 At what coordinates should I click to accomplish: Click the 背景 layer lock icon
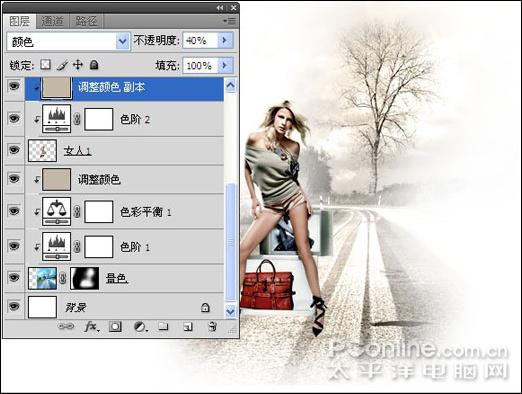pyautogui.click(x=205, y=307)
